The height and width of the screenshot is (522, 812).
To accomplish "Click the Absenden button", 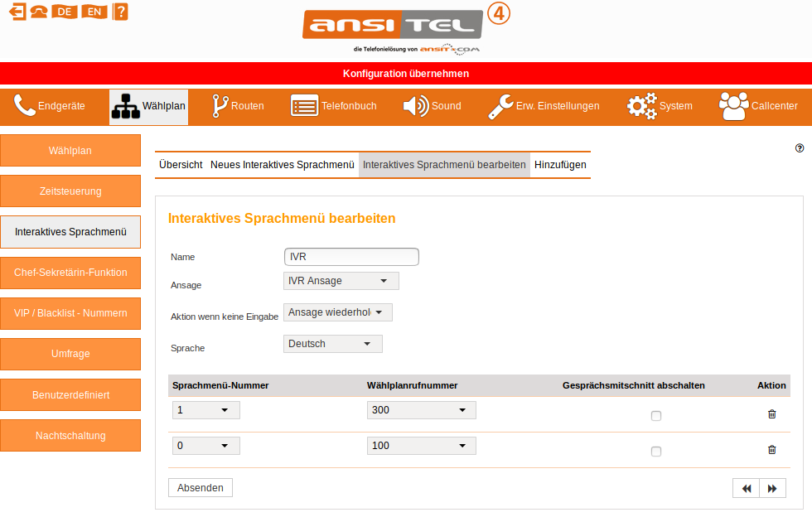I will tap(201, 488).
